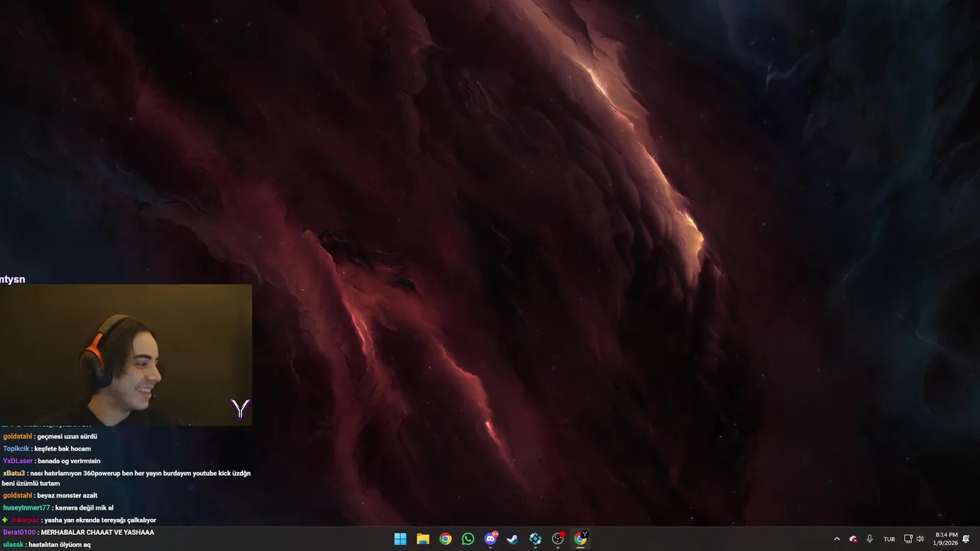Click the YxDLaser chat username
This screenshot has height=551, width=980.
(x=18, y=461)
